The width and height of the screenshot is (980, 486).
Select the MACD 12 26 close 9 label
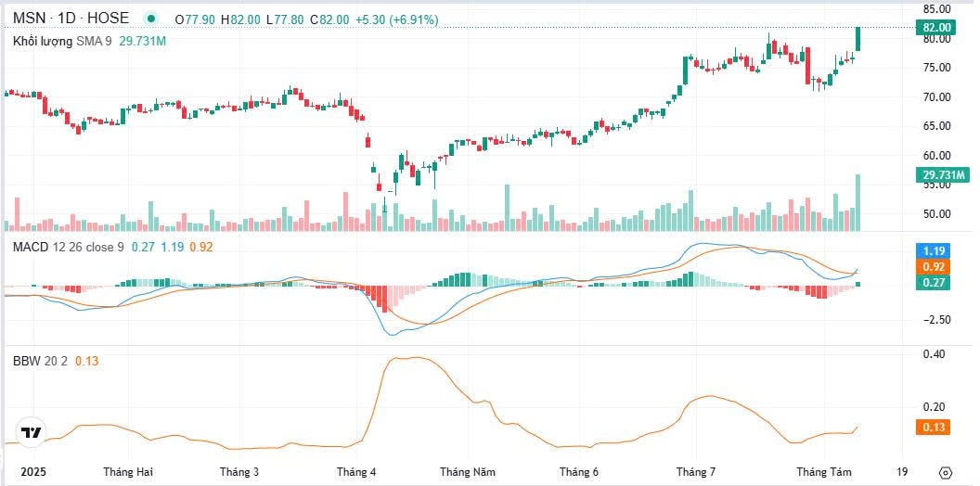coord(68,248)
